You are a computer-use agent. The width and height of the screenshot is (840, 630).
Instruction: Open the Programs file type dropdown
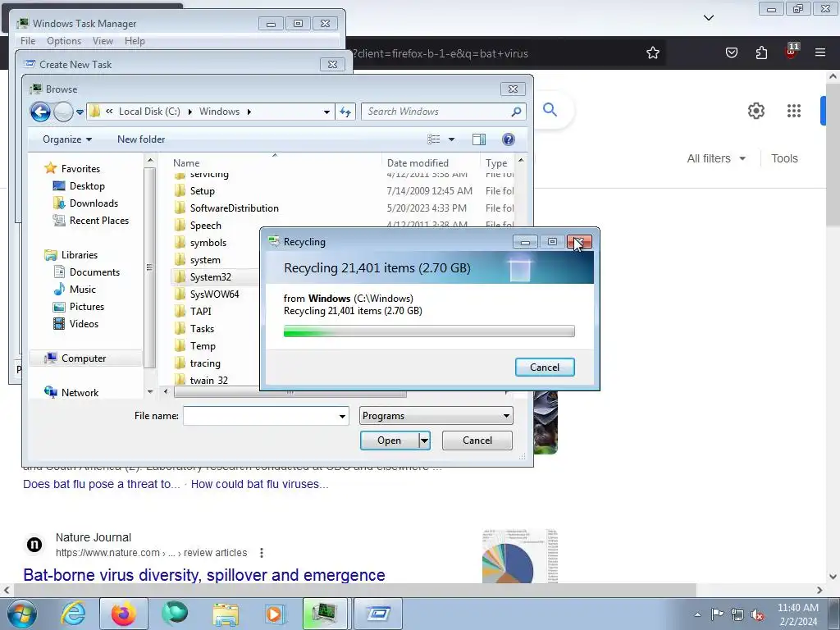(436, 416)
